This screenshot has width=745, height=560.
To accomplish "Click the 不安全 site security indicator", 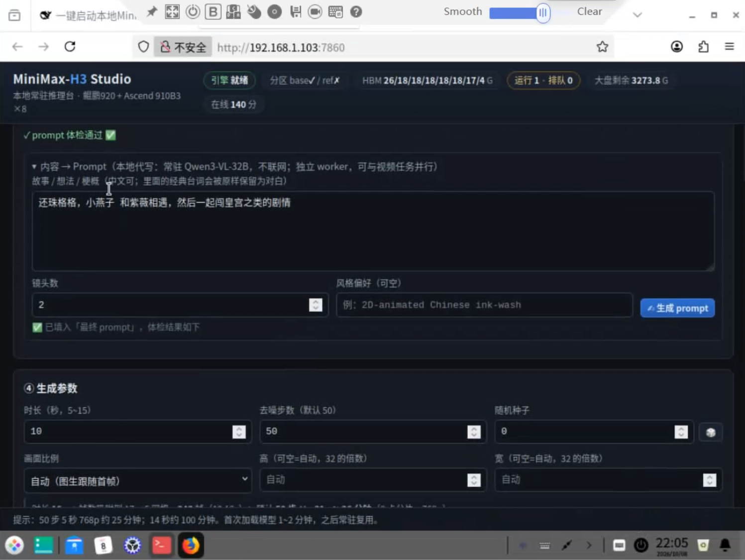I will (x=183, y=47).
